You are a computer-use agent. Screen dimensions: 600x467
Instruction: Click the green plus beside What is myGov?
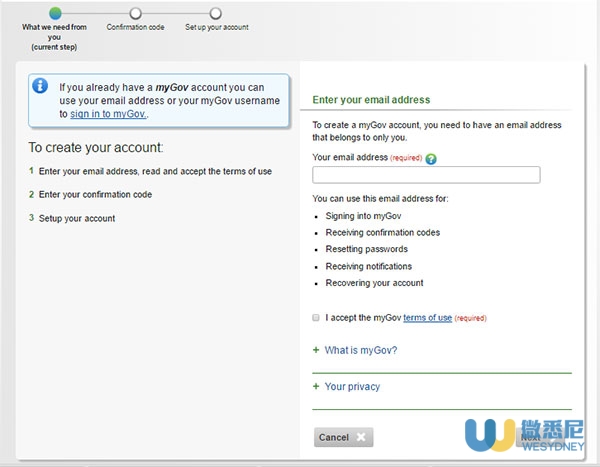click(316, 350)
